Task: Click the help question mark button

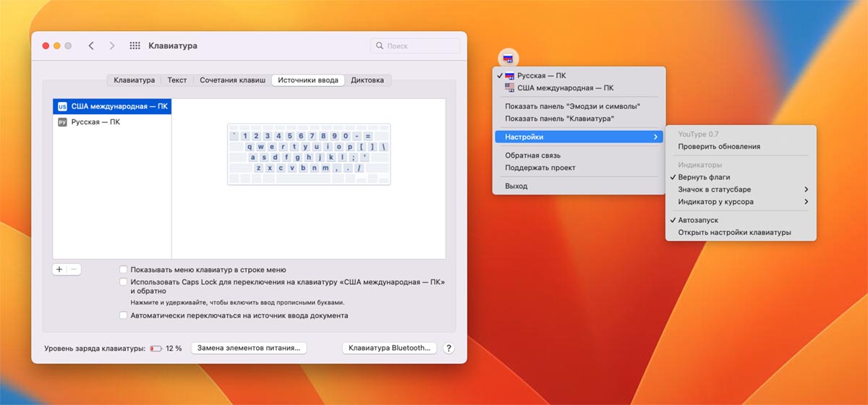Action: pos(448,348)
